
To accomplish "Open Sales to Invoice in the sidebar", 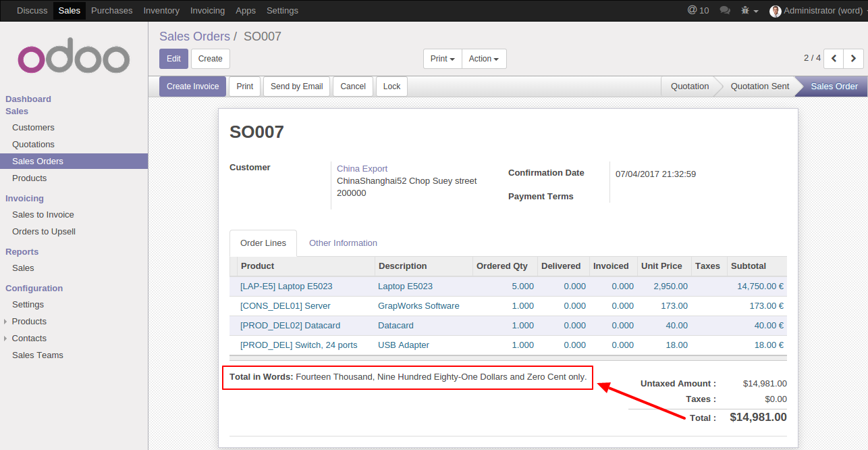I will [x=43, y=215].
